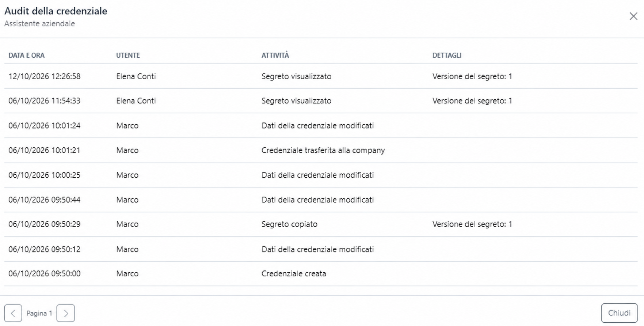Click Marco in the 09:50:00 row

[x=127, y=274]
